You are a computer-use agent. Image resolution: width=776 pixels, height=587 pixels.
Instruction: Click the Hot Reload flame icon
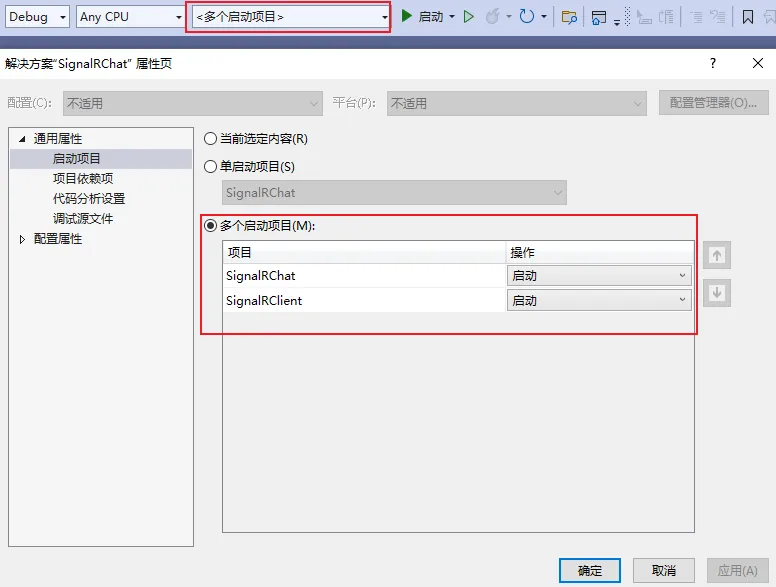492,17
